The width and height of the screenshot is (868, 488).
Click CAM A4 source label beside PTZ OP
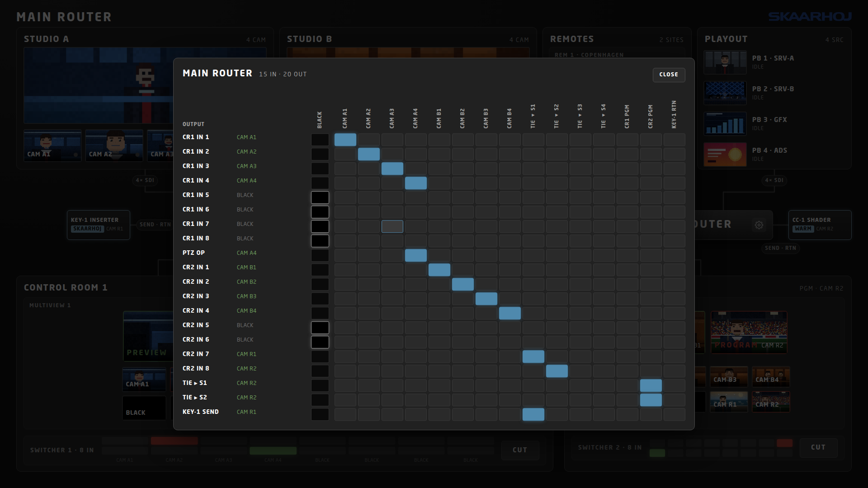pos(246,253)
